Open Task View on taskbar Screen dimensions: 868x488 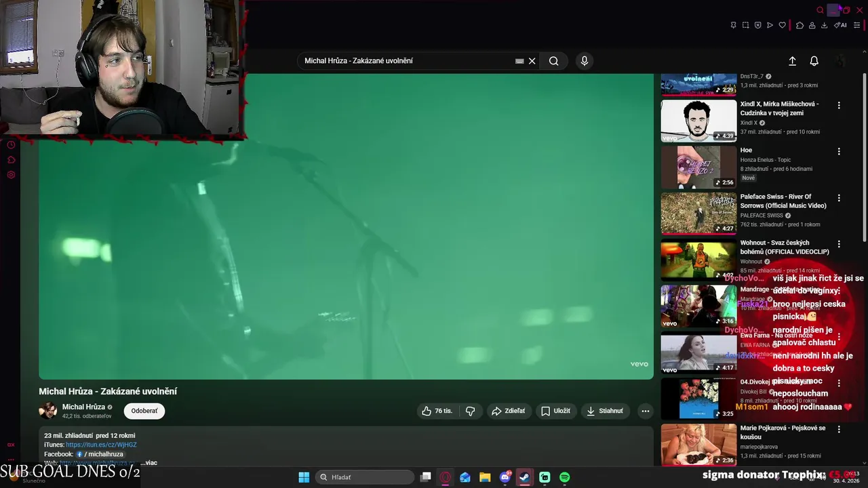pyautogui.click(x=426, y=477)
